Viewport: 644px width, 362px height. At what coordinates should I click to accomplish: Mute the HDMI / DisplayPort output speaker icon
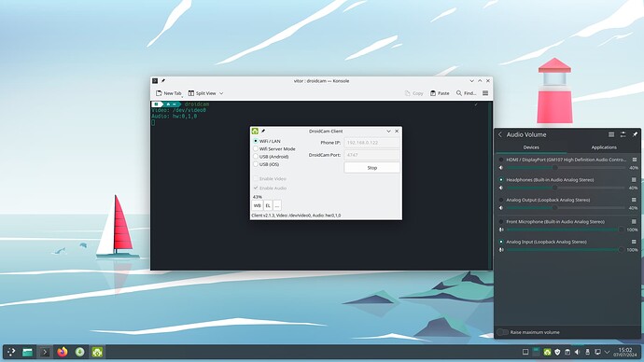point(501,167)
